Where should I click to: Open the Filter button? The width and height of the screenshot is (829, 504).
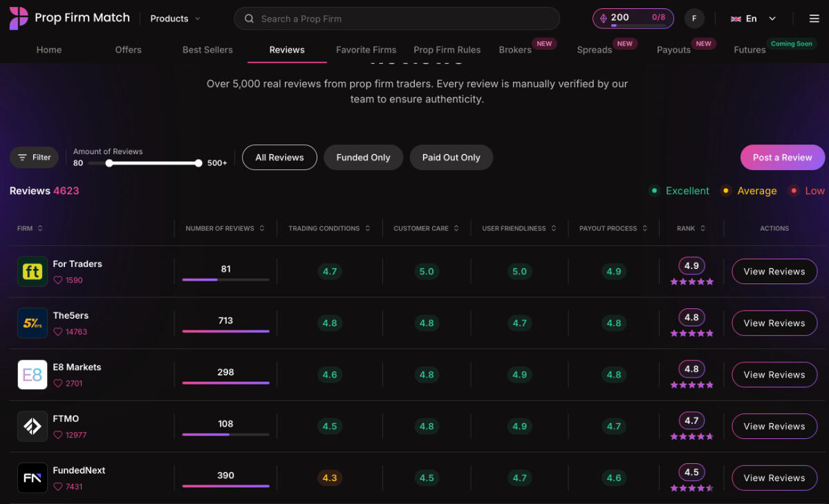point(35,158)
